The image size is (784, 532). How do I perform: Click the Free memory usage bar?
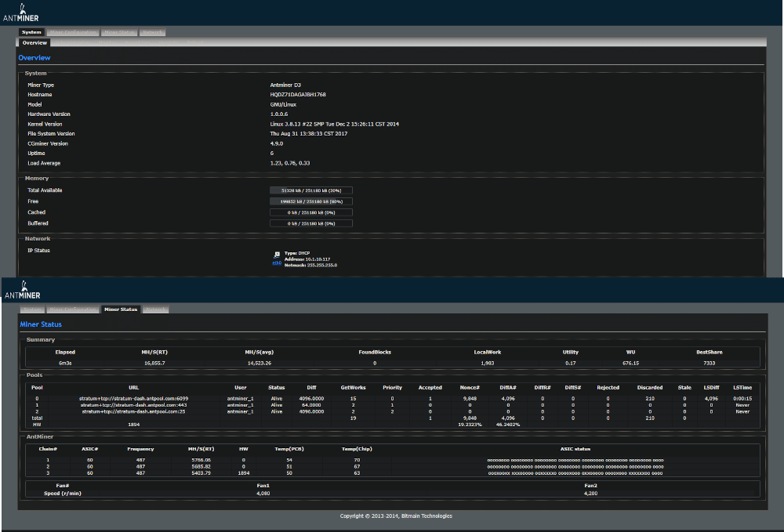click(x=311, y=201)
